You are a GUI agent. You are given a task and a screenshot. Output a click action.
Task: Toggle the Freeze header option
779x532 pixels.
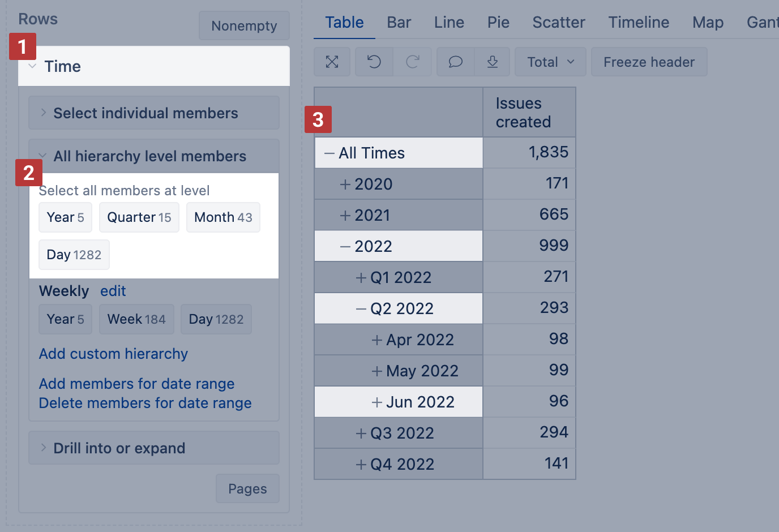(649, 62)
